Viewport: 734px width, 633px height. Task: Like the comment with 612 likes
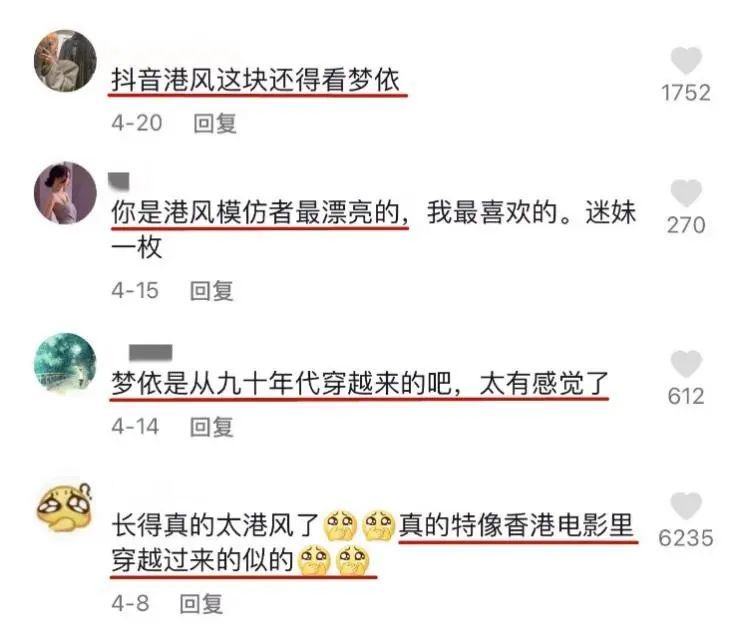686,364
